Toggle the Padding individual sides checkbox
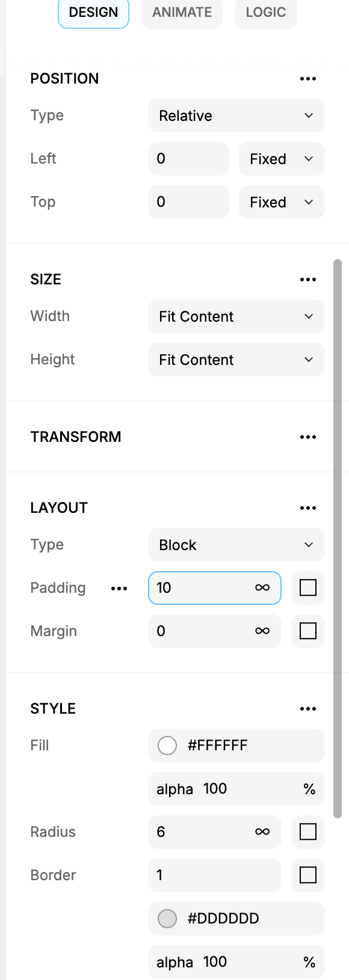This screenshot has width=349, height=980. pos(308,588)
